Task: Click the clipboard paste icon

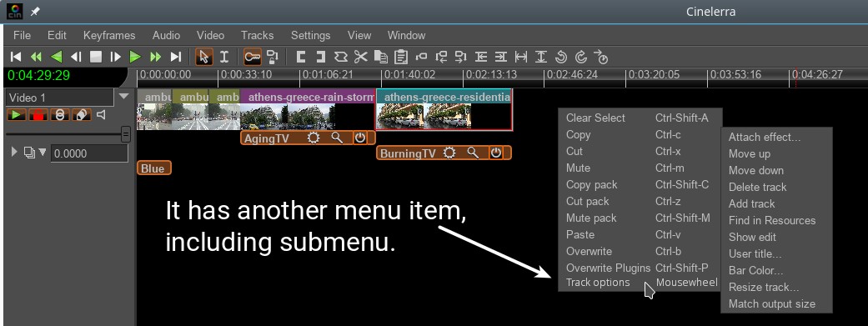Action: 401,57
